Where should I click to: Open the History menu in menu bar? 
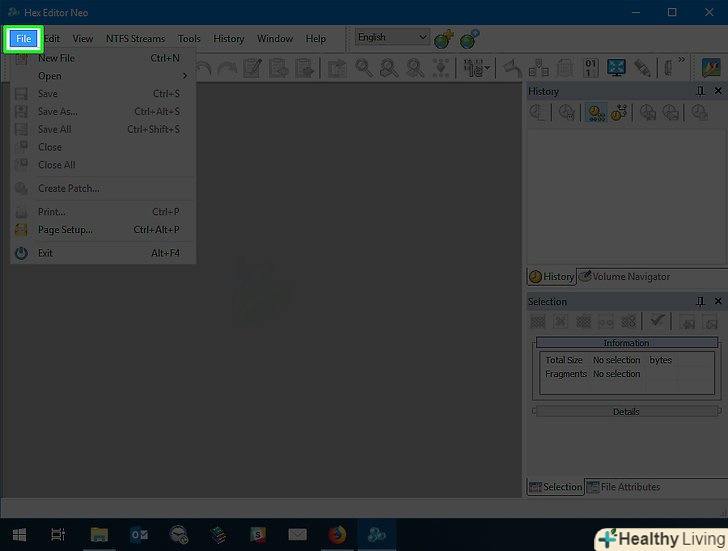pos(228,39)
